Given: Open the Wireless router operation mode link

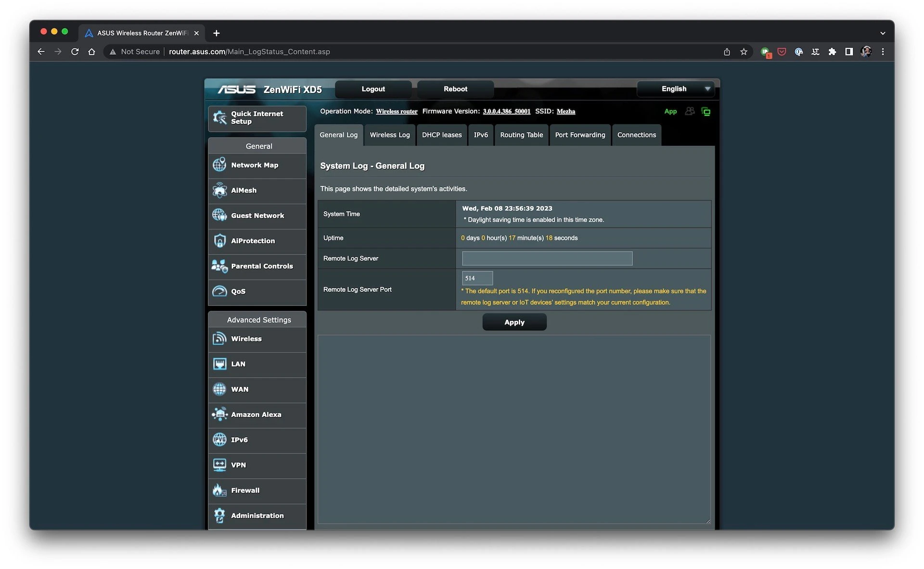Looking at the screenshot, I should point(397,112).
